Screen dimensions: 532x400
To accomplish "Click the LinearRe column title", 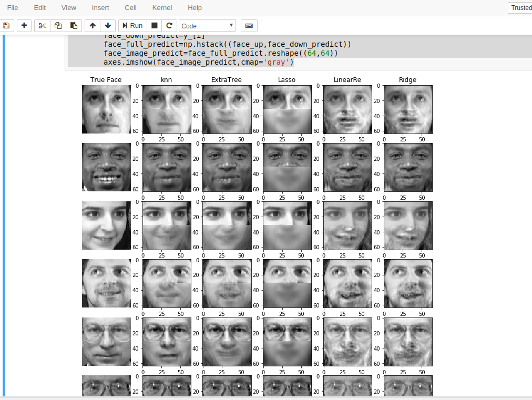I will pos(347,80).
